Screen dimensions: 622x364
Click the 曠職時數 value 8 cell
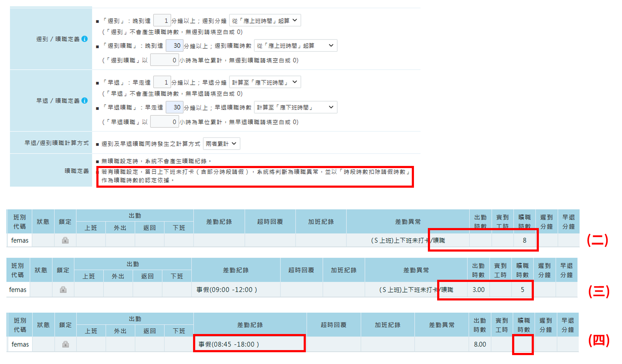coord(525,240)
